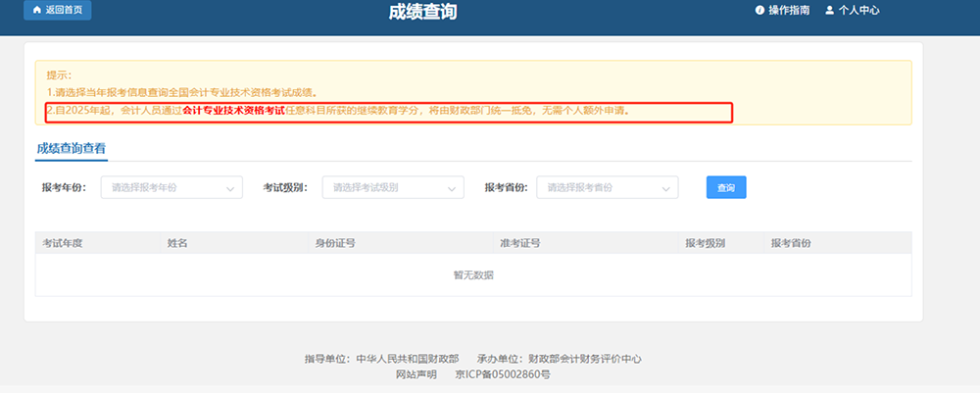Click the person icon beside 个人中心
This screenshot has width=980, height=393.
pos(829,11)
